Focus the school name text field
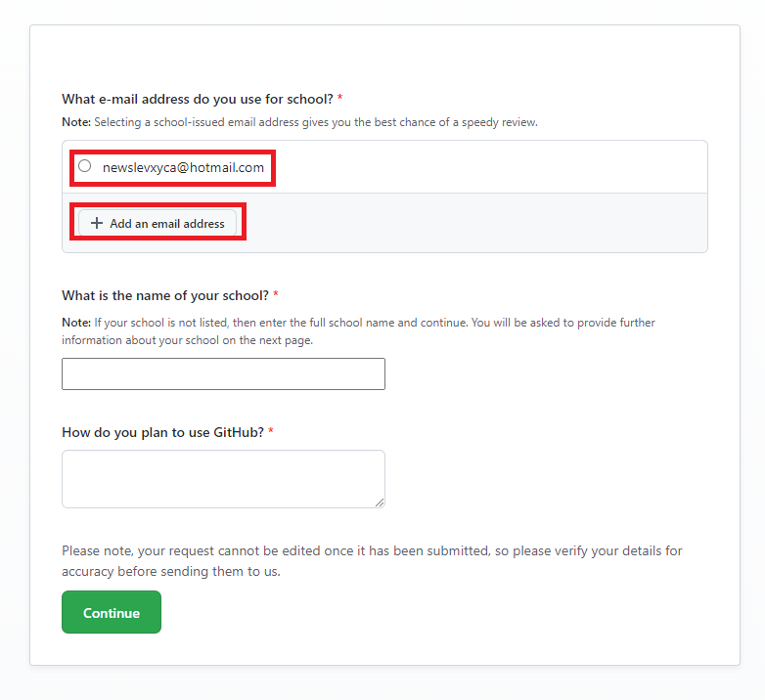The width and height of the screenshot is (765, 700). (x=223, y=373)
